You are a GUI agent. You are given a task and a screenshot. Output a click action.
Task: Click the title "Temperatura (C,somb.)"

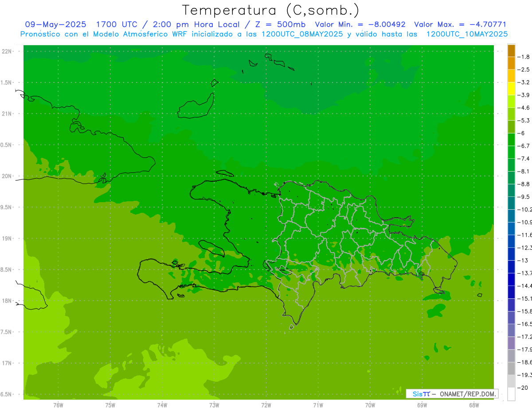click(x=271, y=10)
